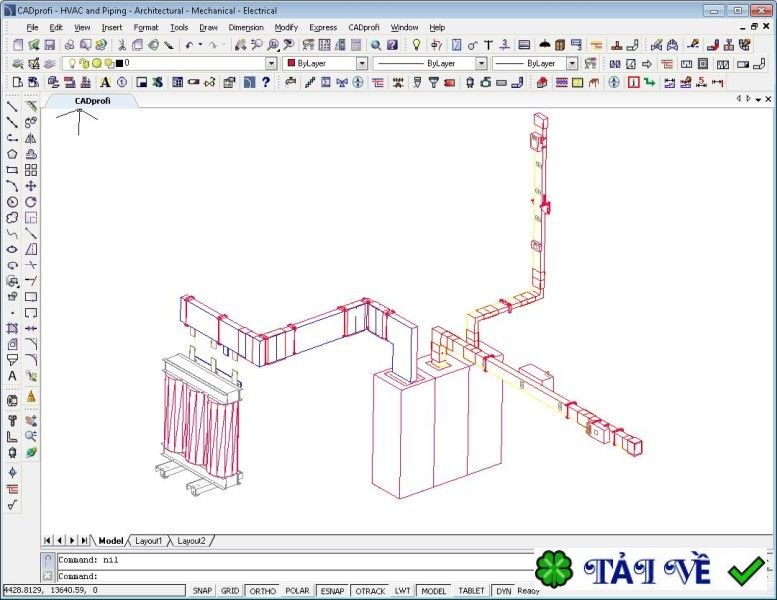777x600 pixels.
Task: Click the Match Properties brush icon
Action: point(169,45)
